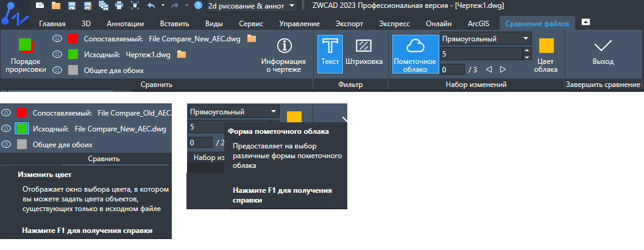Open the Аннотации ribbon tab
Image resolution: width=644 pixels, height=250 pixels.
pos(126,24)
